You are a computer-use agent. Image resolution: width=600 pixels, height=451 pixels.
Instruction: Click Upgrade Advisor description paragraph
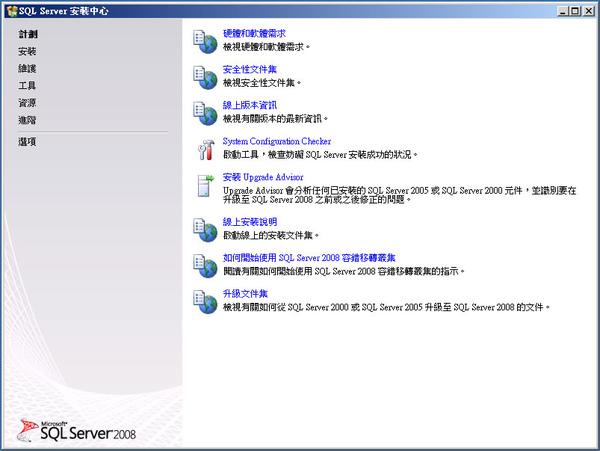point(399,195)
